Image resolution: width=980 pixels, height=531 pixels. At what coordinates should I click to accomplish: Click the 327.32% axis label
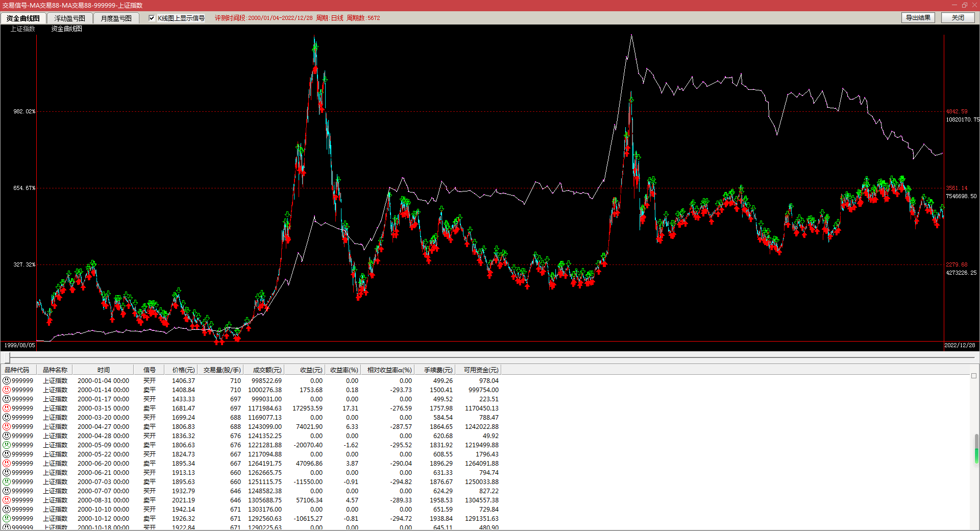(x=24, y=264)
